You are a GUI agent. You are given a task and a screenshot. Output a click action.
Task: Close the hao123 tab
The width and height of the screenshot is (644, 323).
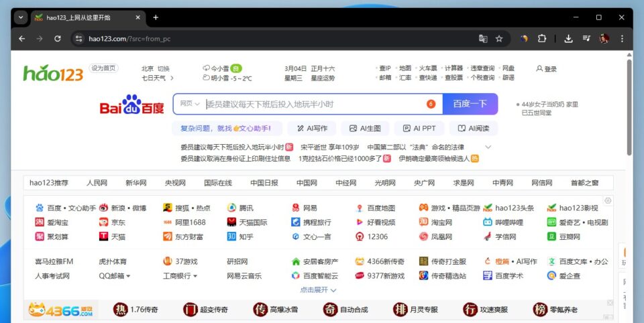coord(138,17)
